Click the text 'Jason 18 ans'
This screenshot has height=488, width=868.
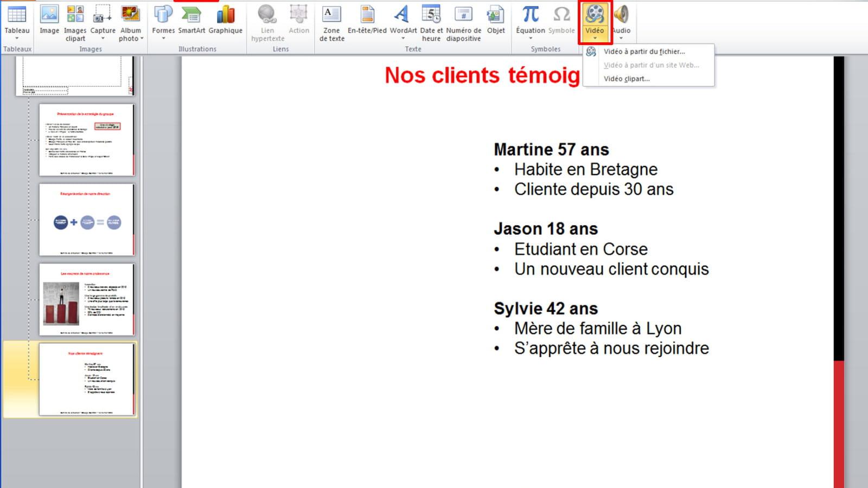(x=546, y=229)
